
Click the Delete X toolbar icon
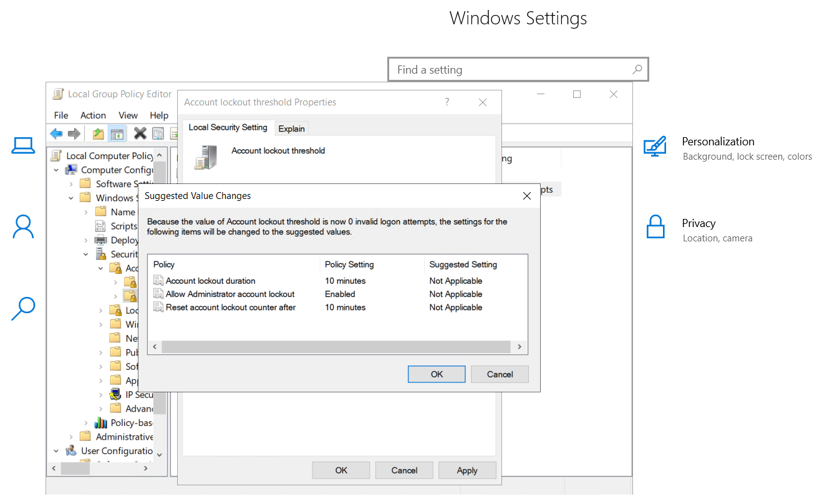pyautogui.click(x=140, y=133)
